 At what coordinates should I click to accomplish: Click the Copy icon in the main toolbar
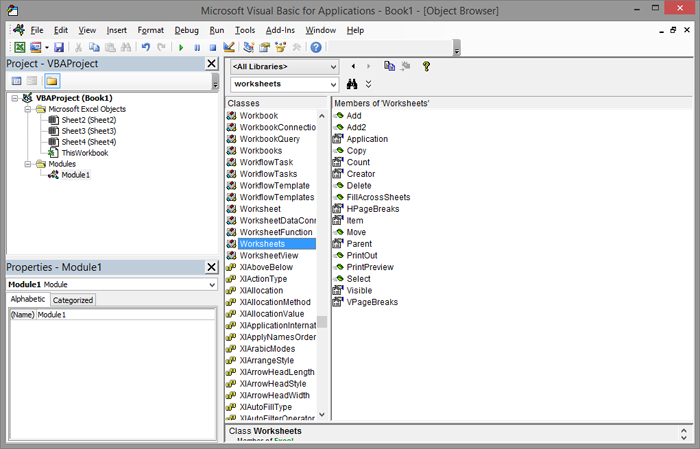tap(94, 47)
